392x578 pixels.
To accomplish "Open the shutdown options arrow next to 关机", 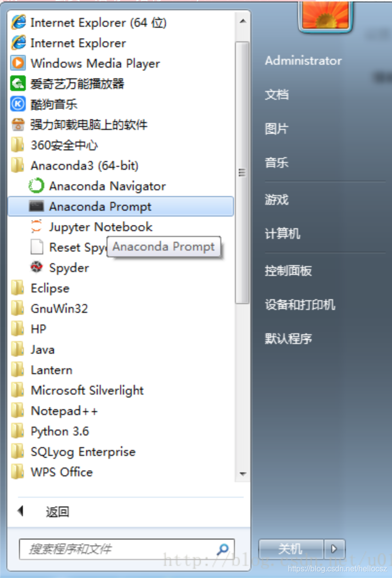I will [x=335, y=549].
